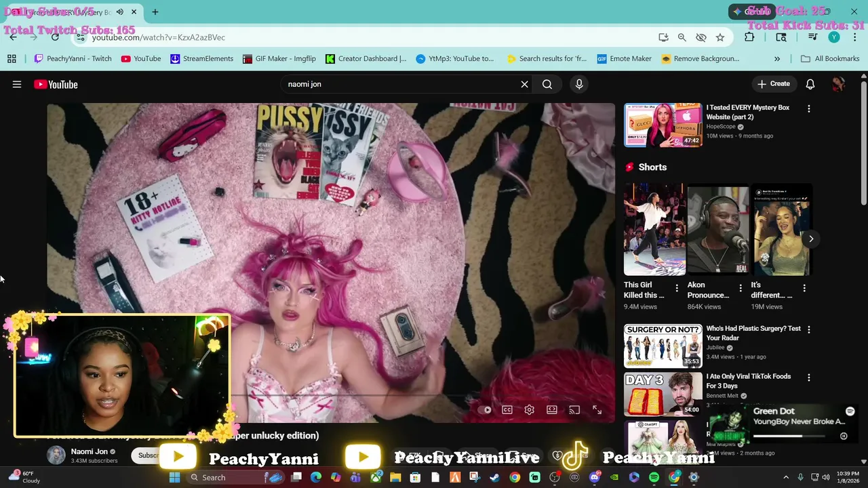Open the Creator Dashboard bookmark
Screen dimensions: 868x488
[366, 58]
